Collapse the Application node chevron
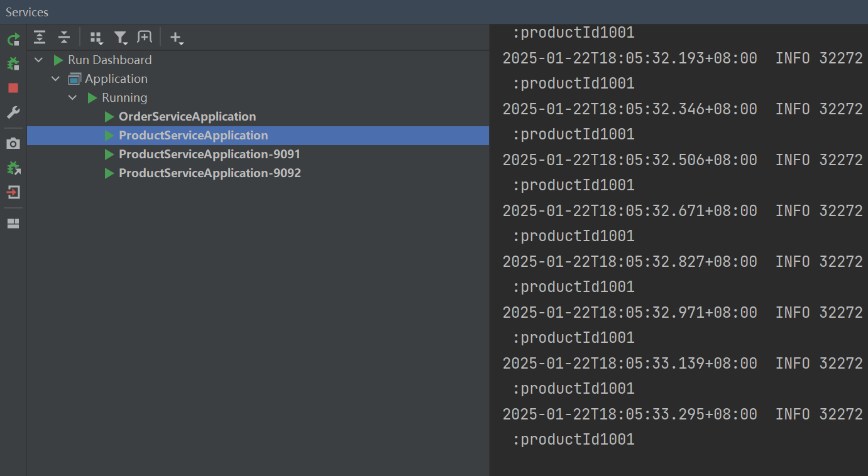 pos(56,79)
